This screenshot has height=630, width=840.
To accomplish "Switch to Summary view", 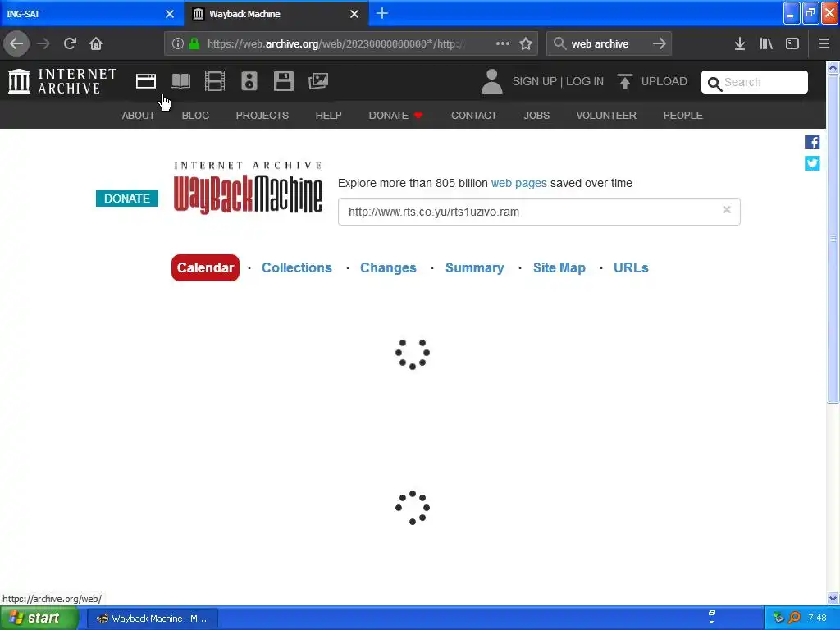I will pos(475,268).
